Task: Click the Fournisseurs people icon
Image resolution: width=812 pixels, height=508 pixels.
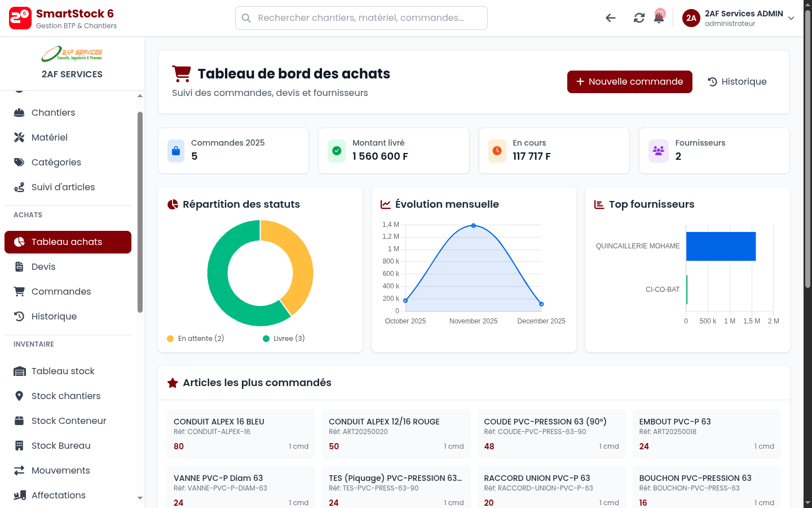Action: click(x=658, y=151)
